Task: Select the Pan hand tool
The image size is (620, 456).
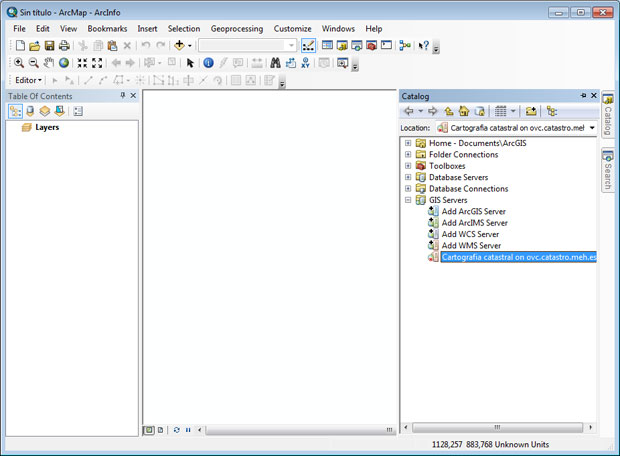Action: (x=49, y=62)
